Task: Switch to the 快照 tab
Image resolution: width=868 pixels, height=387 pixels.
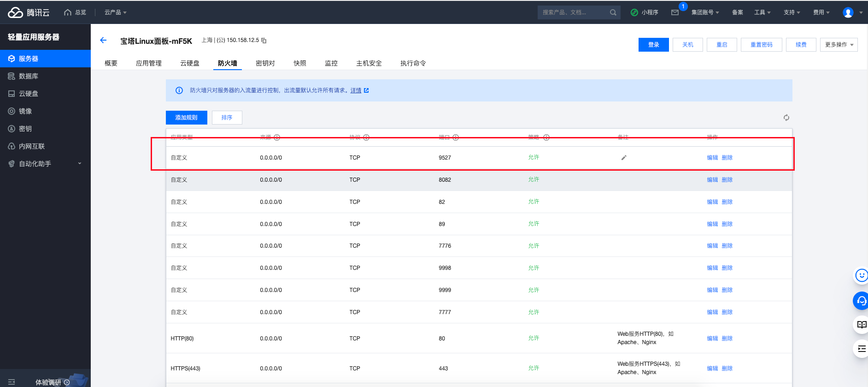Action: pos(300,63)
